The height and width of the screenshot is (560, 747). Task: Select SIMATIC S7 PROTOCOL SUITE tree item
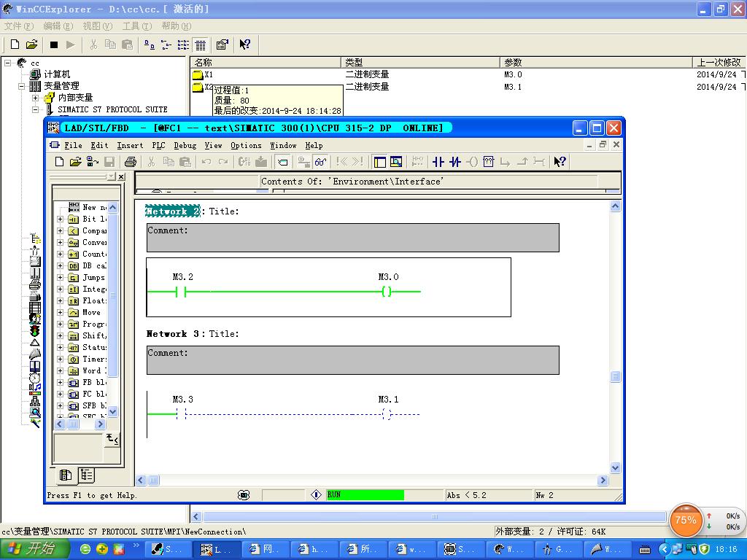click(x=112, y=109)
